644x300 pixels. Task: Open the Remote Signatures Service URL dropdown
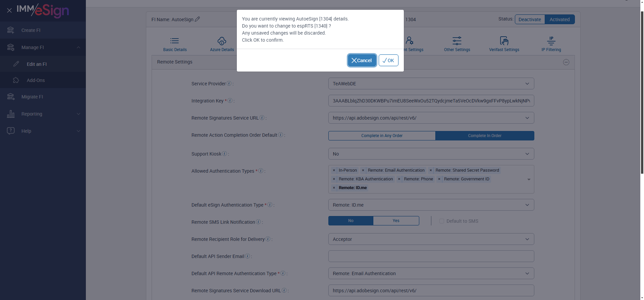coord(431,118)
